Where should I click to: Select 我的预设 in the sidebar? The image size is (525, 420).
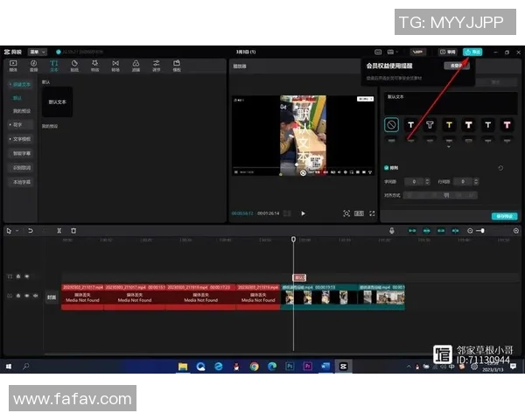21,111
